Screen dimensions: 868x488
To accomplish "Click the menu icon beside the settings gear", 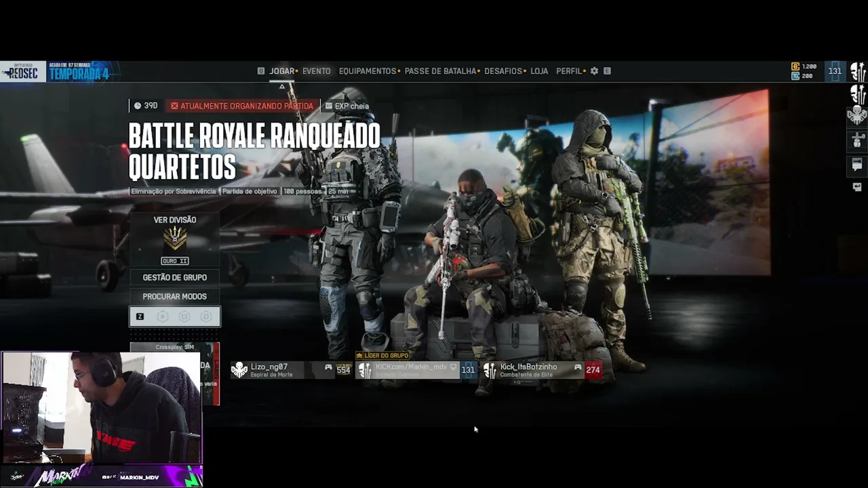I will click(x=607, y=71).
